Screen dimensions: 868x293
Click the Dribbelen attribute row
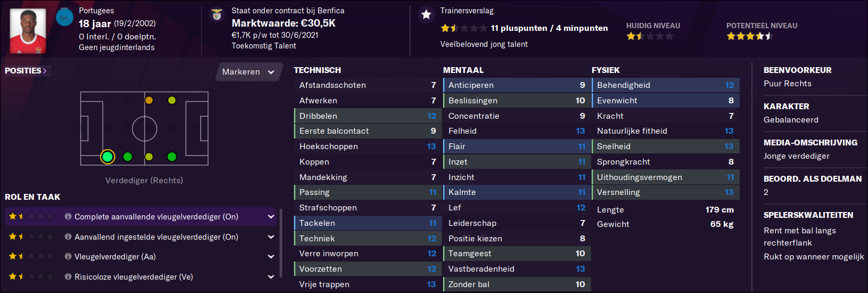tap(367, 116)
